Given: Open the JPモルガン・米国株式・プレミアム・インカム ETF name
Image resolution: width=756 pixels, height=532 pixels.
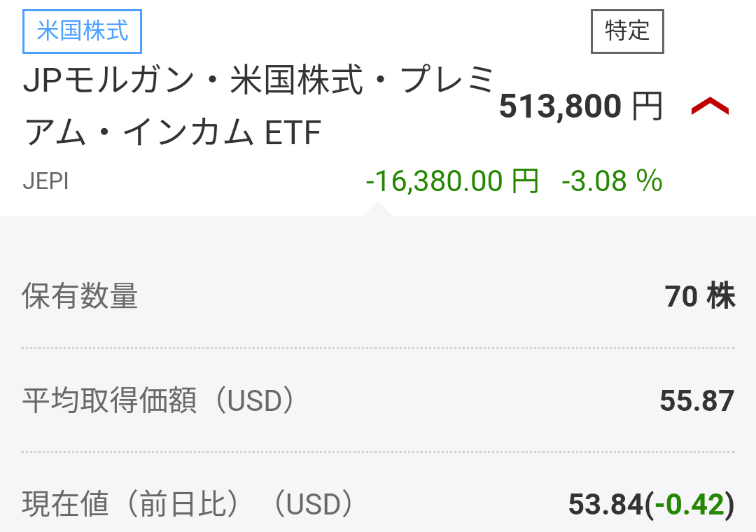Looking at the screenshot, I should click(259, 106).
